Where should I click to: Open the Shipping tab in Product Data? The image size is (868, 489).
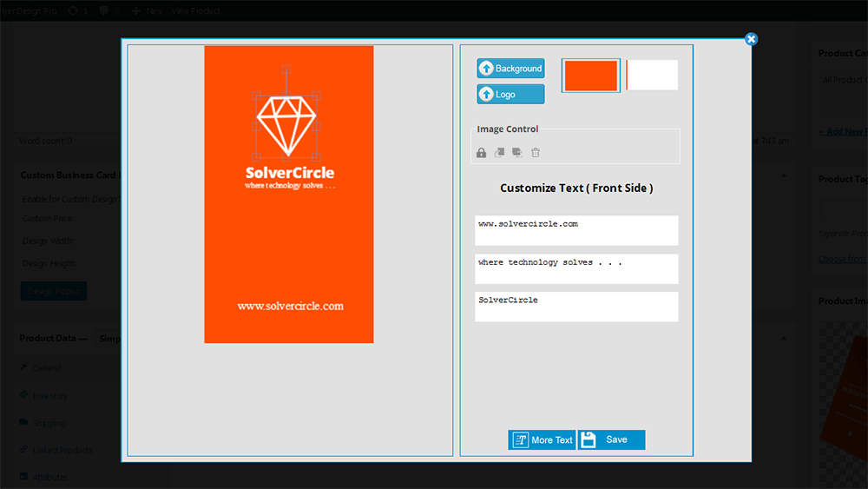pos(49,423)
